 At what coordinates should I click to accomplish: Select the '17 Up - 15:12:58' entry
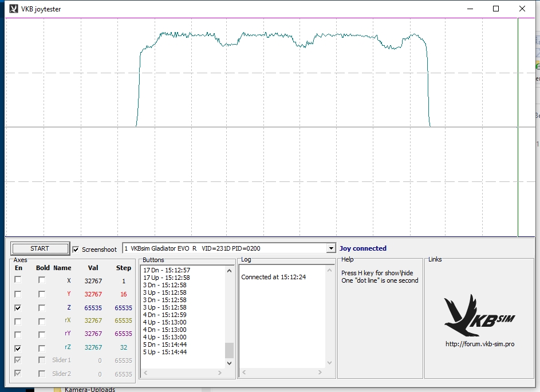tap(167, 278)
